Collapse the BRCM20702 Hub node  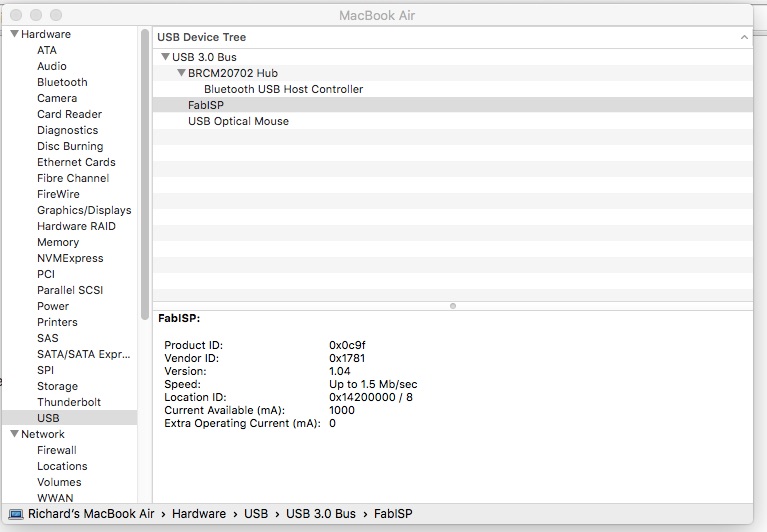pos(181,73)
